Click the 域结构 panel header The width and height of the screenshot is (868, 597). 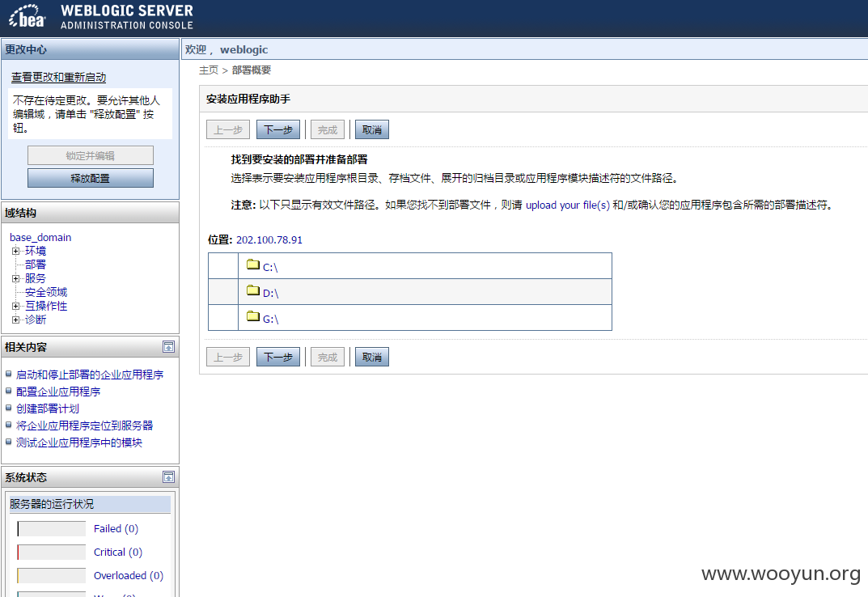91,213
